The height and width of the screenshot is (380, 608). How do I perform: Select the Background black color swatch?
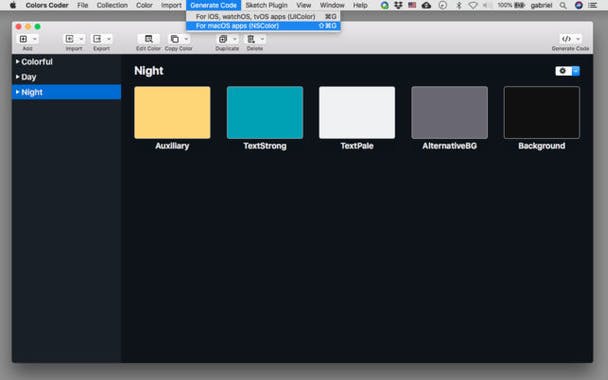[542, 112]
